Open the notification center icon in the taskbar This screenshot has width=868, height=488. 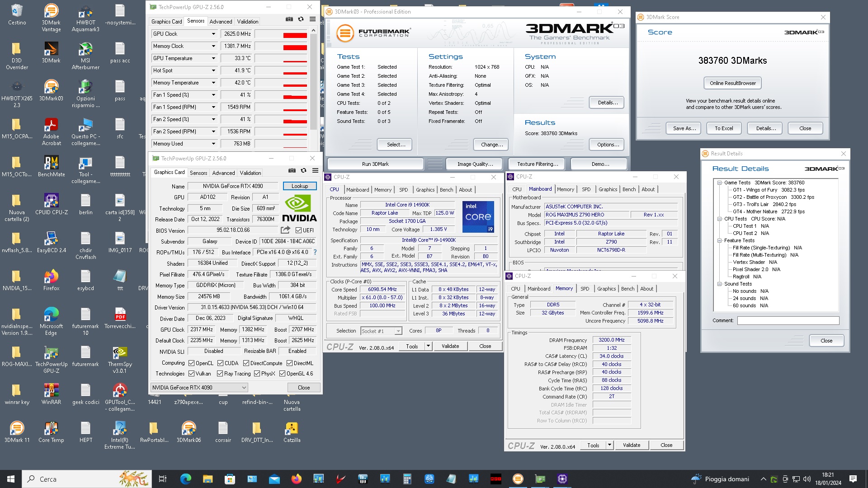click(853, 479)
